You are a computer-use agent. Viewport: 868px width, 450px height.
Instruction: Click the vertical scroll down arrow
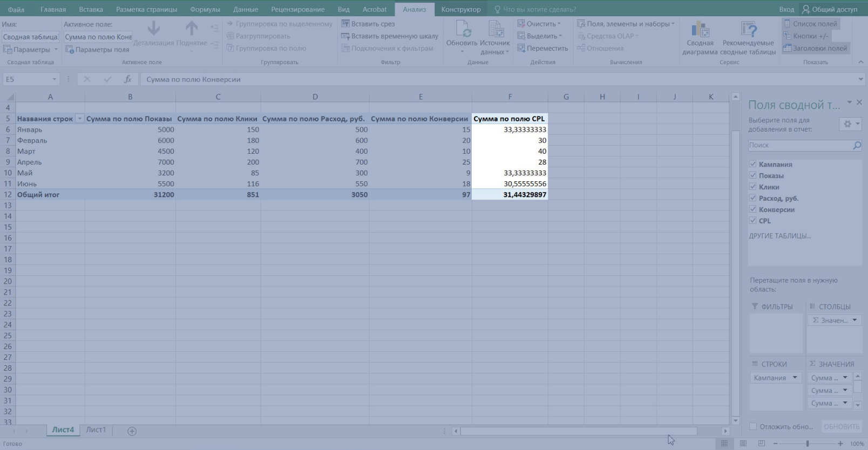click(735, 420)
